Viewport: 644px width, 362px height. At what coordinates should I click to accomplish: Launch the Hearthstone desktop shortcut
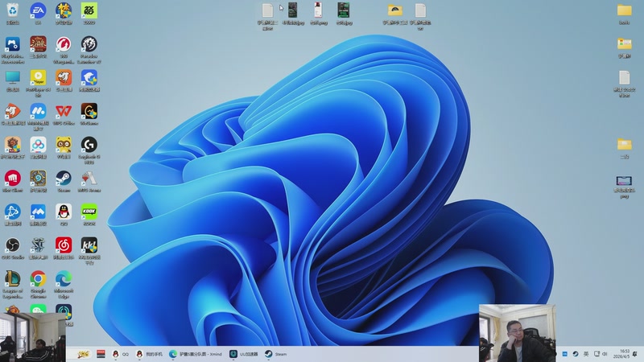point(38,179)
